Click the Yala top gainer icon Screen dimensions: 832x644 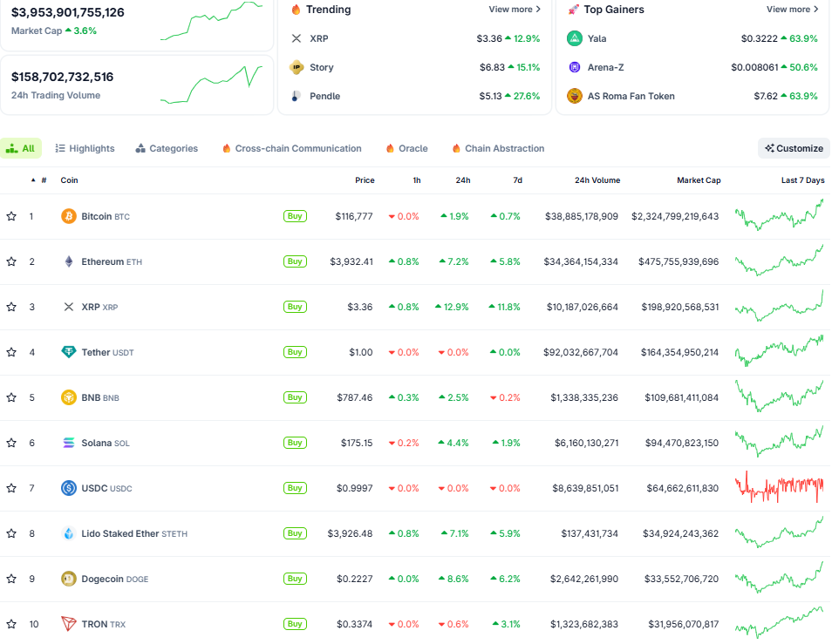pyautogui.click(x=574, y=38)
